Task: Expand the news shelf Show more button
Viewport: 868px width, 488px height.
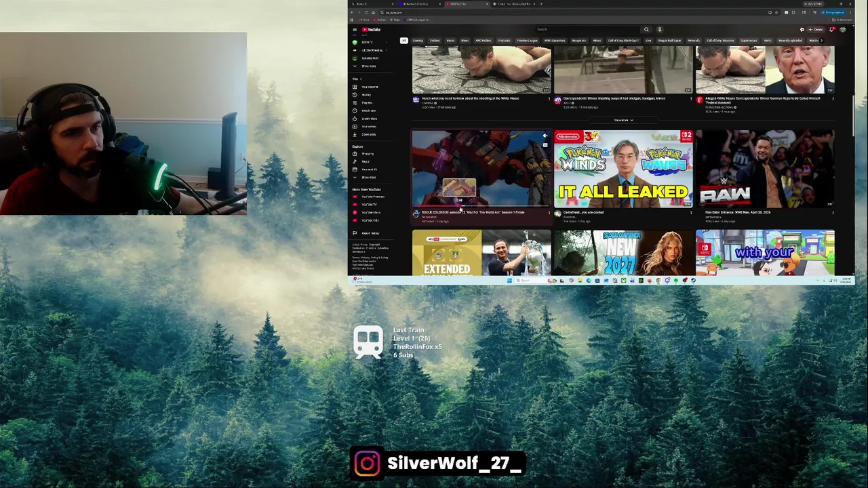Action: [x=623, y=120]
